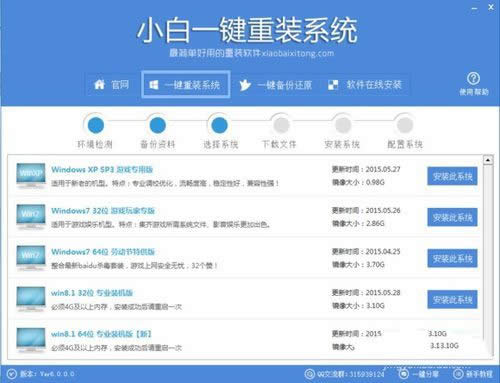Open Windows7 32位 游戏玩家专版 title link
Screen dimensions: 500x383
pyautogui.click(x=103, y=211)
